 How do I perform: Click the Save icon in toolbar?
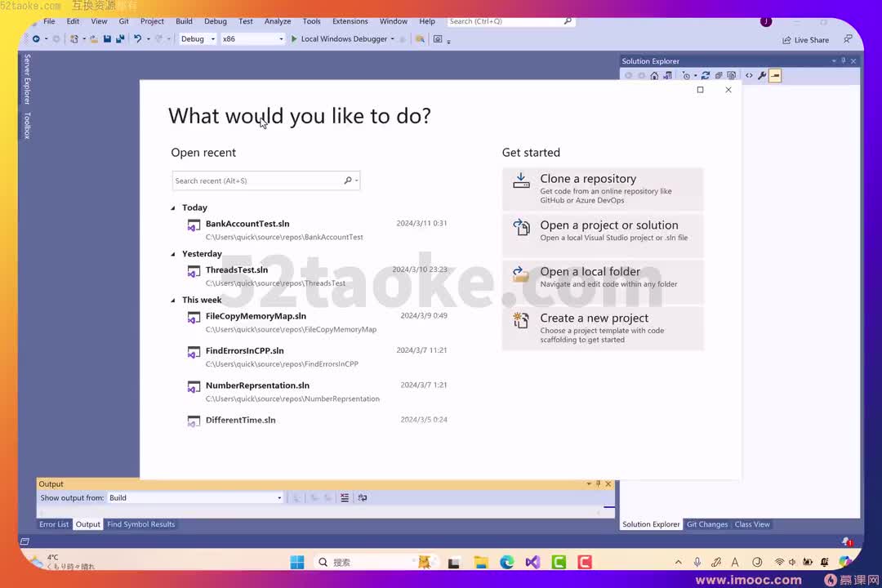107,39
